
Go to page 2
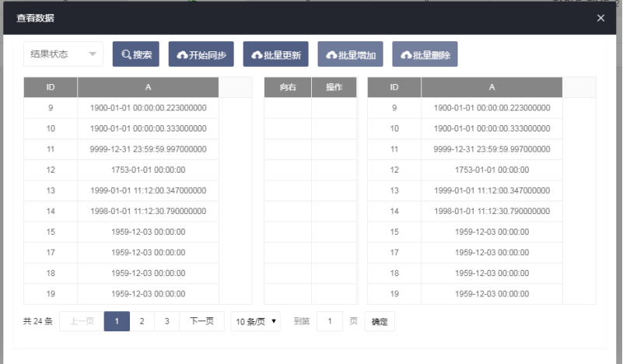point(142,321)
